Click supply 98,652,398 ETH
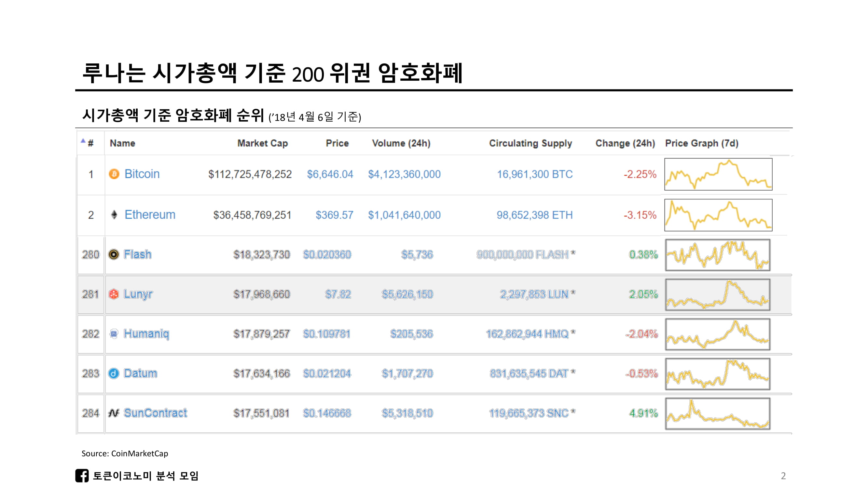The height and width of the screenshot is (488, 868). (534, 215)
